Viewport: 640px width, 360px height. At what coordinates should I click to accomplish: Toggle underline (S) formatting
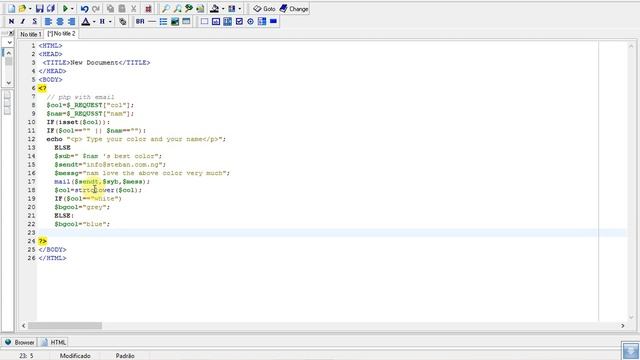click(x=34, y=21)
